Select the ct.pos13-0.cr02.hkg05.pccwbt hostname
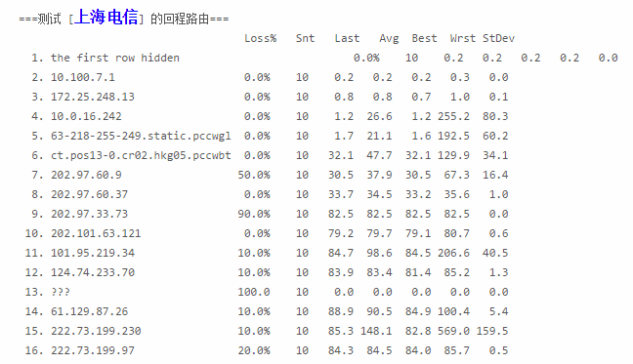The height and width of the screenshot is (364, 633). click(141, 155)
